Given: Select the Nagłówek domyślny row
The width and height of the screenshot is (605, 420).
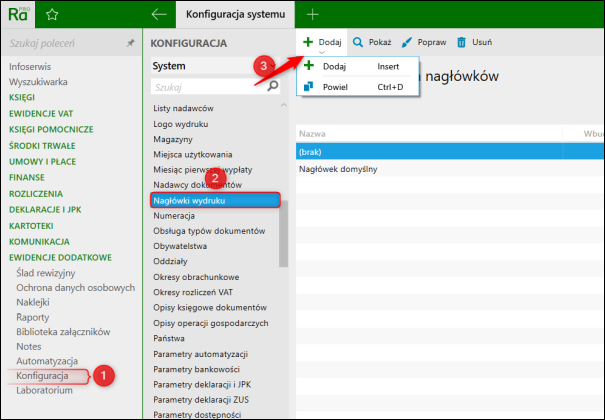Looking at the screenshot, I should point(450,169).
